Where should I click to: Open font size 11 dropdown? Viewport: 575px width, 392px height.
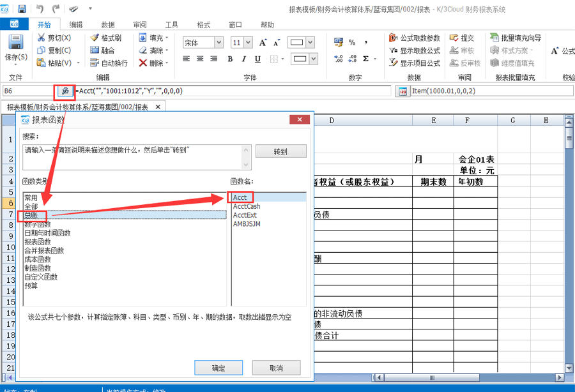tap(249, 43)
